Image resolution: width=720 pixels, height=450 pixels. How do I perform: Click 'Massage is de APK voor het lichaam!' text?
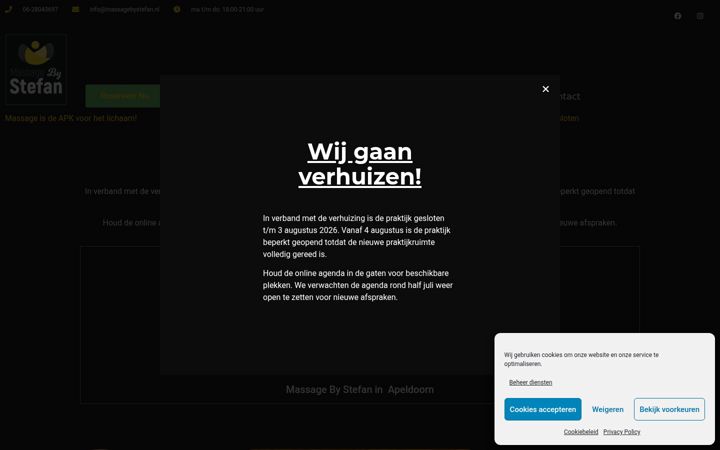click(71, 118)
